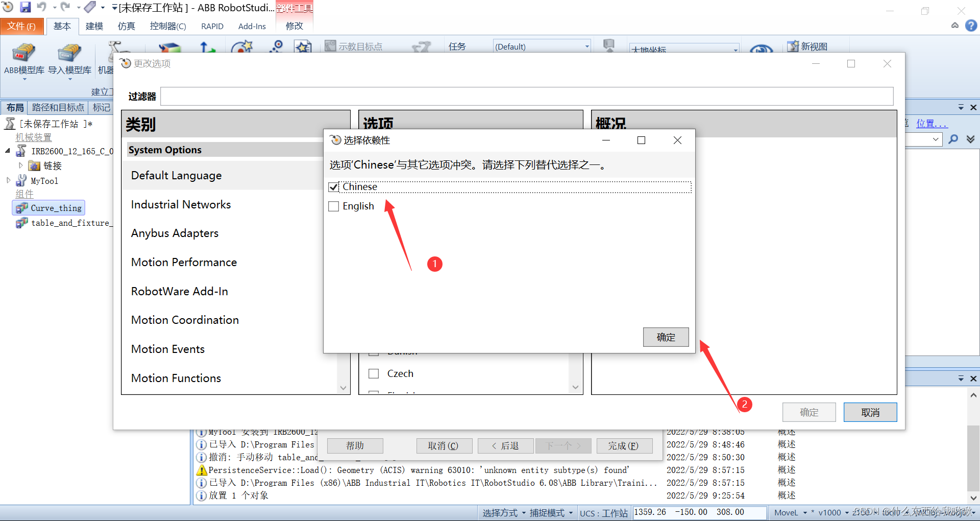
Task: Switch to the RAPID ribbon tab
Action: point(212,26)
